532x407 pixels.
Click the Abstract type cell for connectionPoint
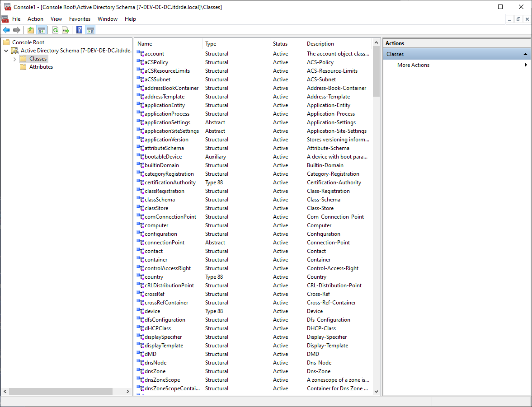pos(215,243)
